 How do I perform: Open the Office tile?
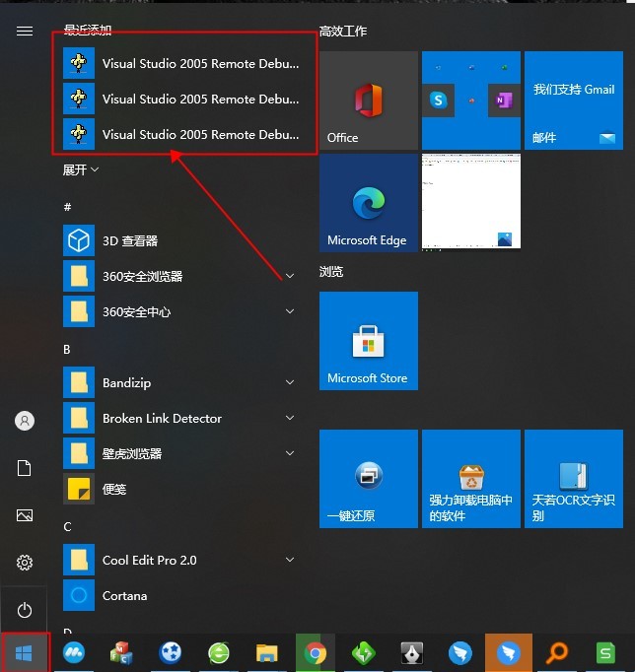369,101
